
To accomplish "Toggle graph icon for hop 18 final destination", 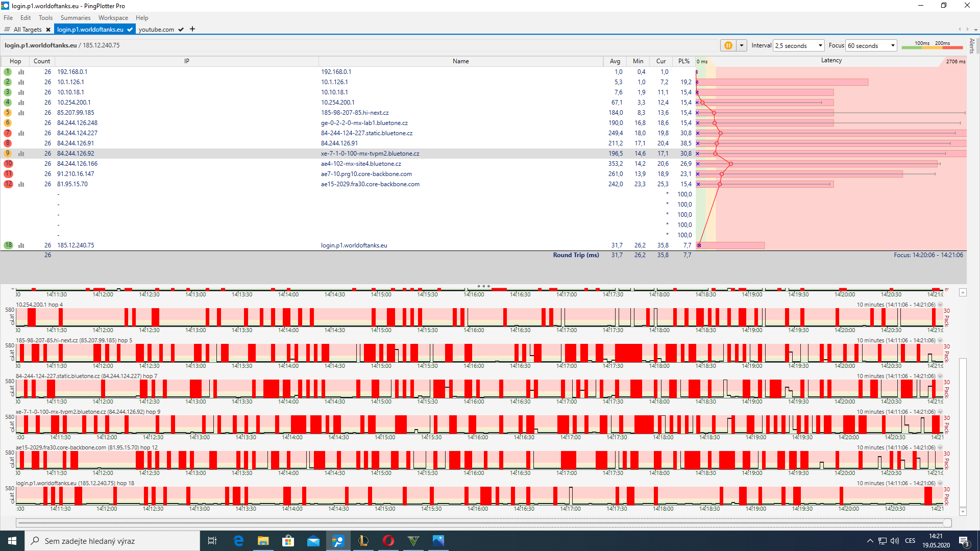I will click(21, 245).
